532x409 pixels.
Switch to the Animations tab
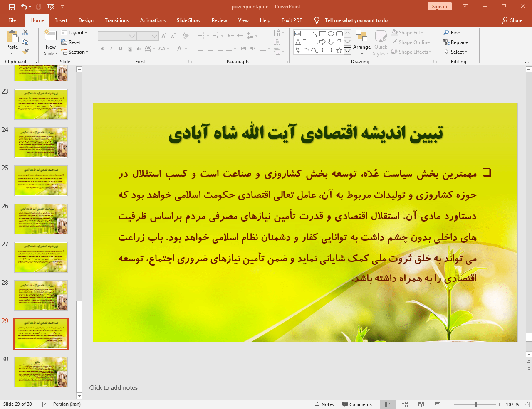point(153,20)
